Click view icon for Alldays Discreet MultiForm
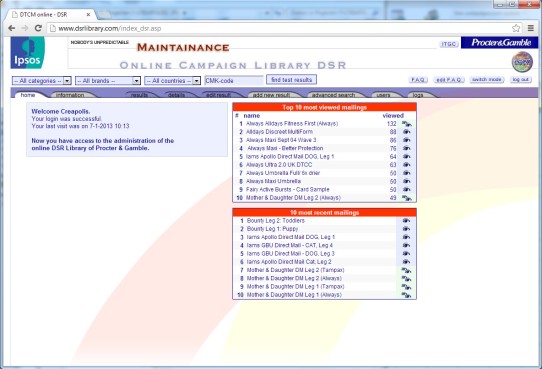542x369 pixels. [406, 132]
